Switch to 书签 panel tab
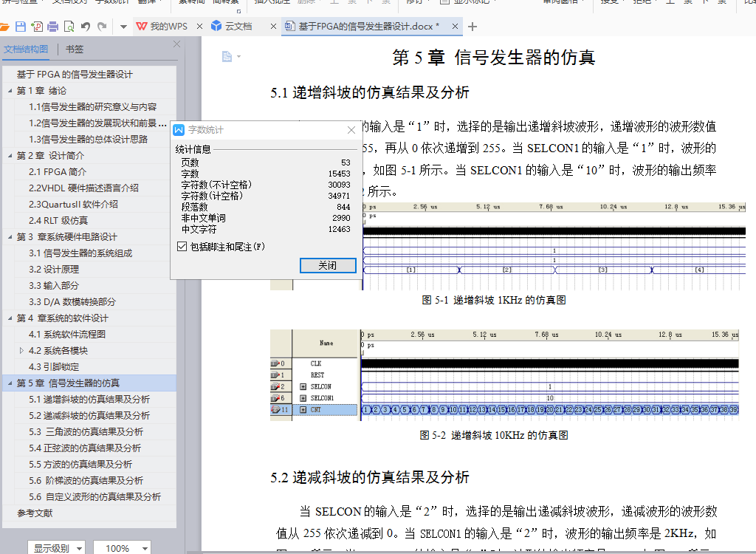The image size is (756, 554). click(x=75, y=49)
